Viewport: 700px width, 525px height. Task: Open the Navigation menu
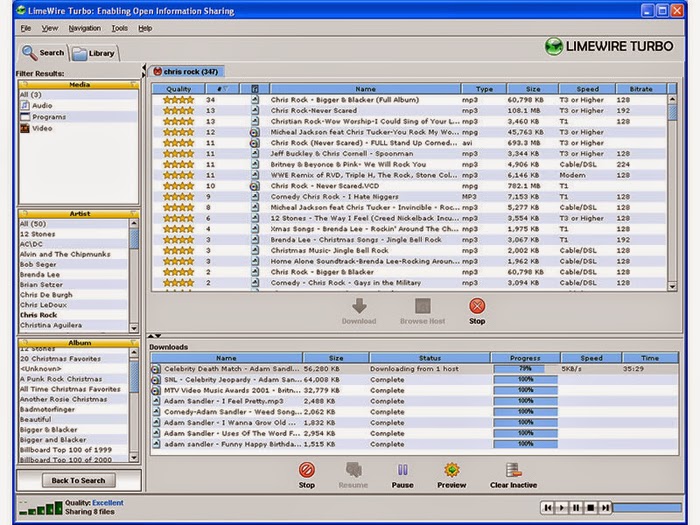tap(84, 28)
